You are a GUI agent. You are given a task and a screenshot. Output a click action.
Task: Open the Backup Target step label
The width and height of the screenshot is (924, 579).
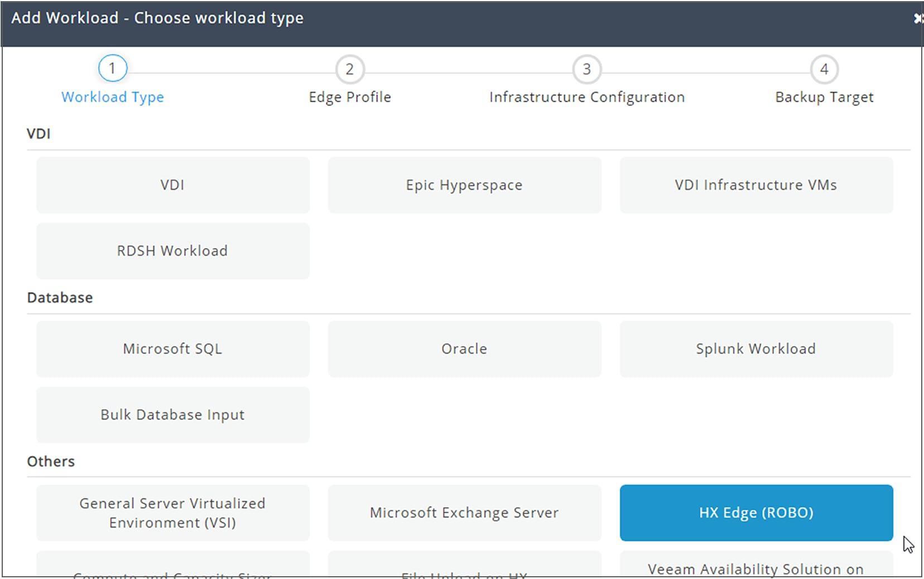click(824, 97)
